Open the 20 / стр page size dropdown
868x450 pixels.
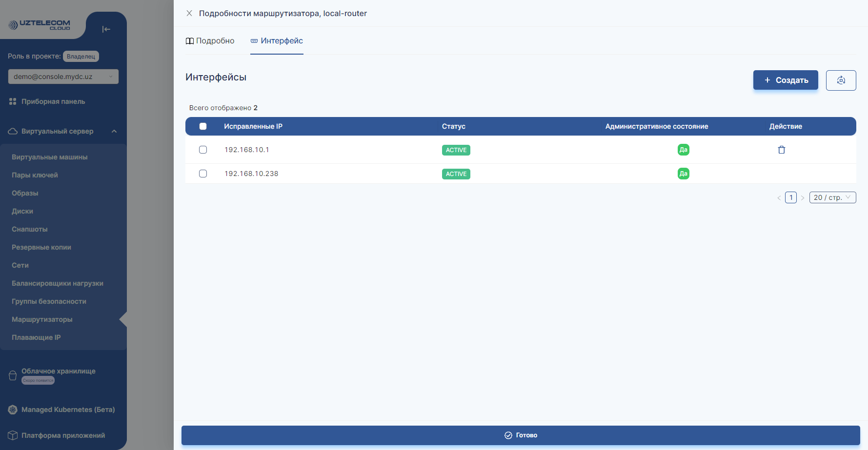point(832,197)
